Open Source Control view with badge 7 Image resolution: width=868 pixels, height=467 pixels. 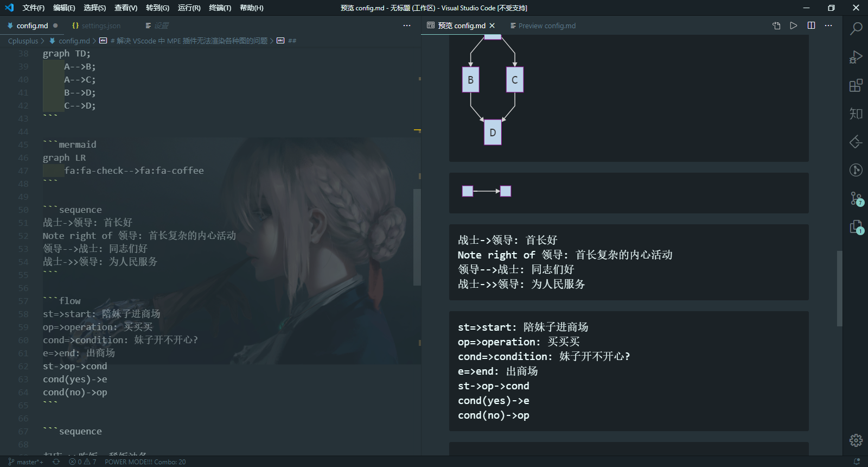[856, 199]
